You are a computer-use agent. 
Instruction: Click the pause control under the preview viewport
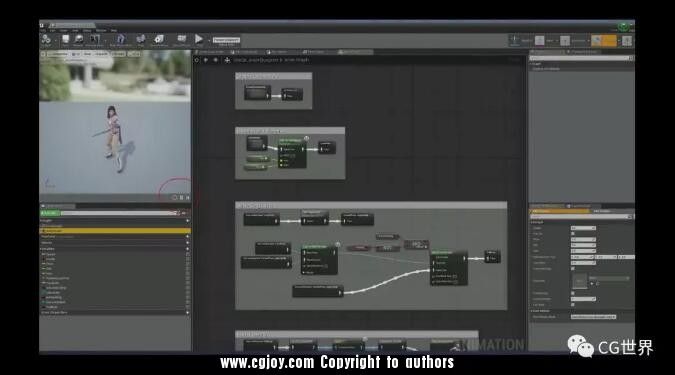181,198
